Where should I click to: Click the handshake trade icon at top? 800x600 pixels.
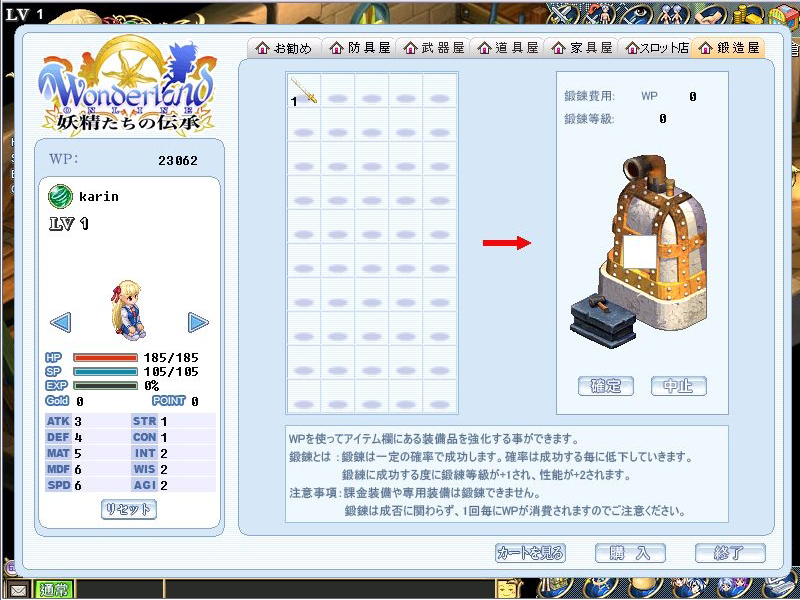click(709, 15)
